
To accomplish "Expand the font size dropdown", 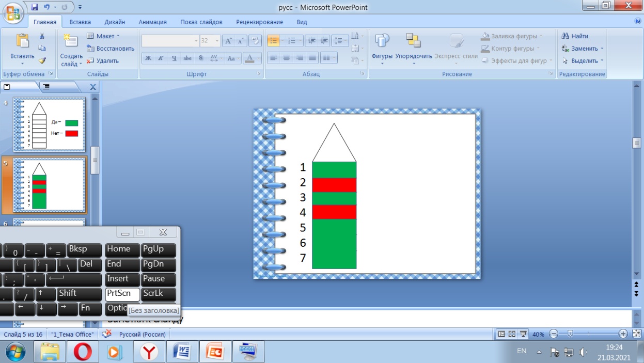I will click(217, 41).
